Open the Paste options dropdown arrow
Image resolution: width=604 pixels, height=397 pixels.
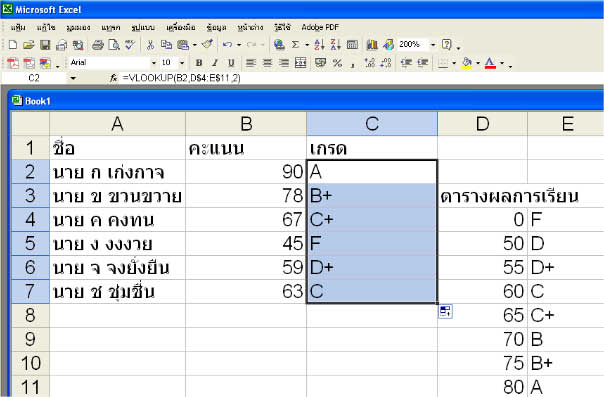(x=194, y=45)
